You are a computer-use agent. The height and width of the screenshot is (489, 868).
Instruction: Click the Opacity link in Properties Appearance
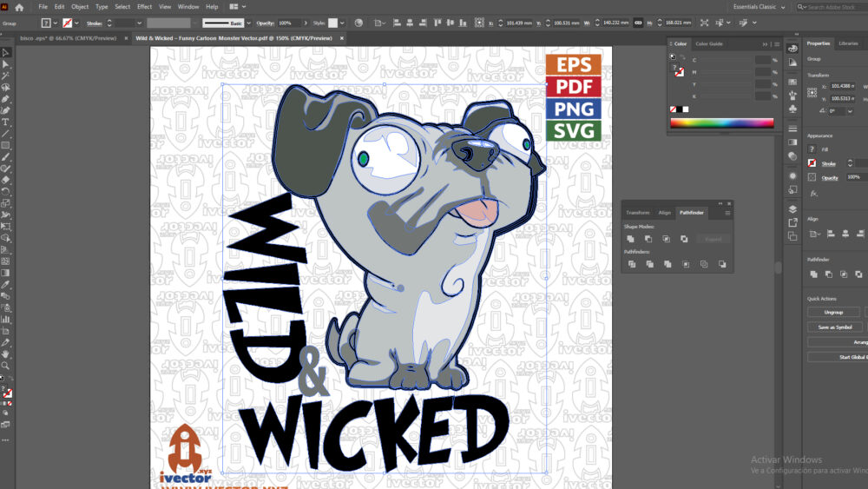pos(830,178)
